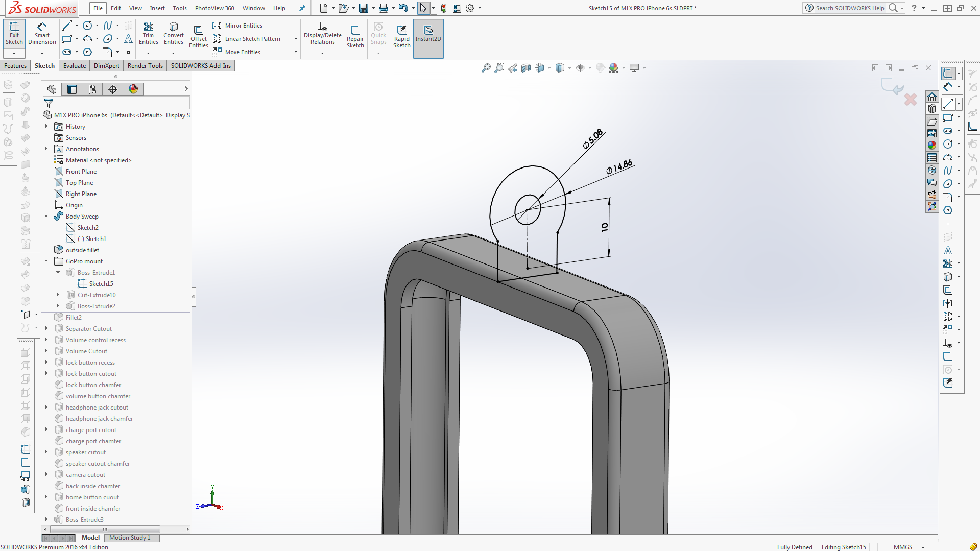The image size is (980, 551).
Task: Select the Corner Rectangle tool in ribbon
Action: pos(66,39)
